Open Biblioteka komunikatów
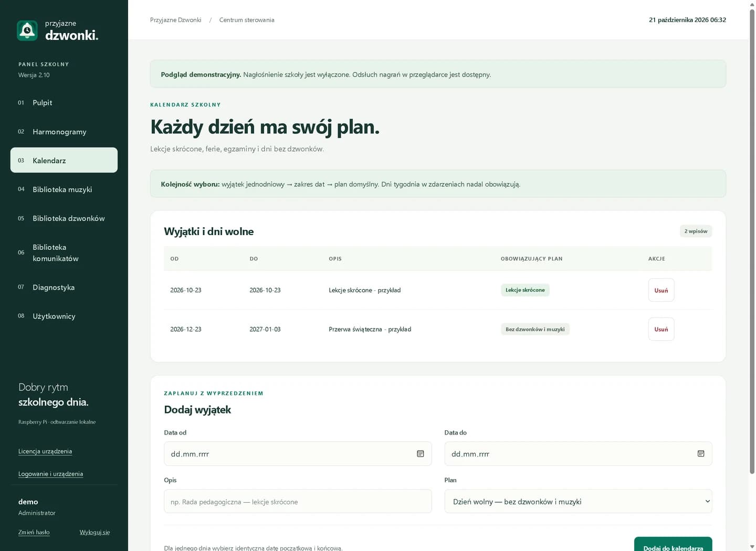The image size is (756, 551). 64,252
